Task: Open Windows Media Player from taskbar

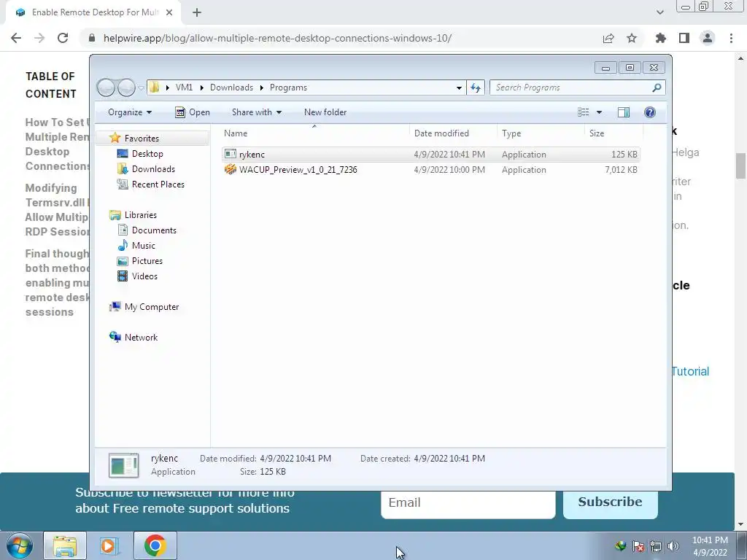Action: click(x=109, y=545)
